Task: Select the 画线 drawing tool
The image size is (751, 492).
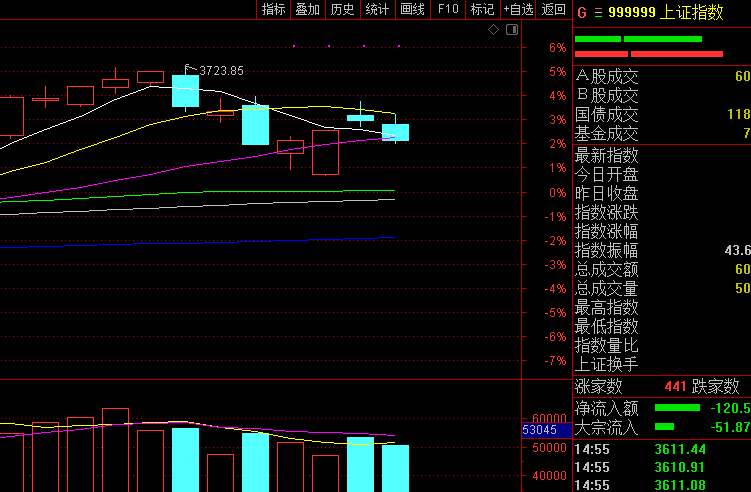Action: pos(412,9)
